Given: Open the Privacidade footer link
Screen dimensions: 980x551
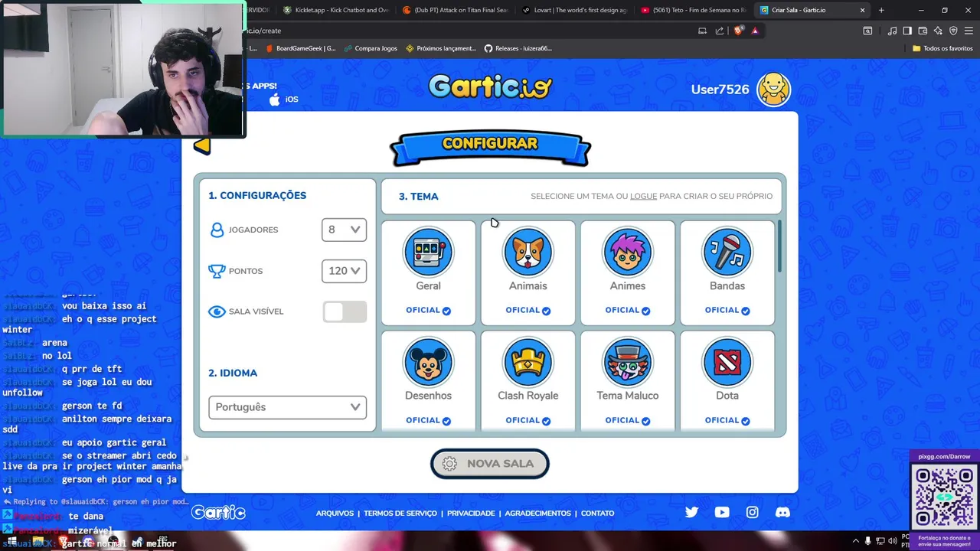Looking at the screenshot, I should click(471, 514).
